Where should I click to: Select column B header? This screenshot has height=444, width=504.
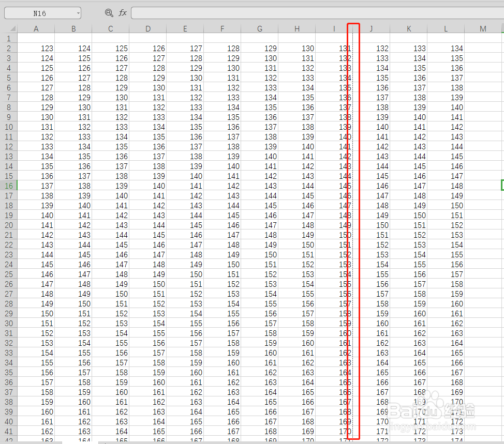(x=73, y=28)
